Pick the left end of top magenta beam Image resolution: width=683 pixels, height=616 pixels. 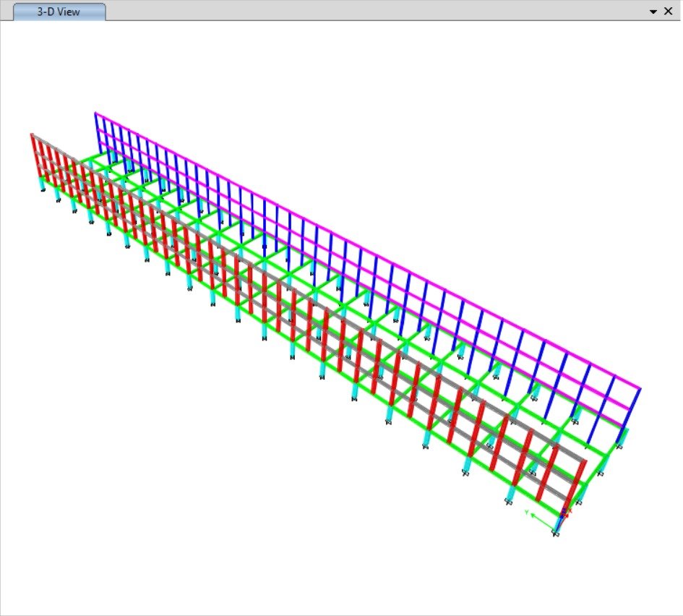coord(98,115)
